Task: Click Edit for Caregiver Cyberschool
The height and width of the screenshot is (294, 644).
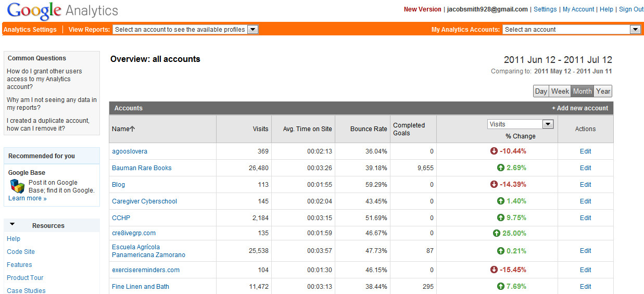Action: tap(585, 201)
